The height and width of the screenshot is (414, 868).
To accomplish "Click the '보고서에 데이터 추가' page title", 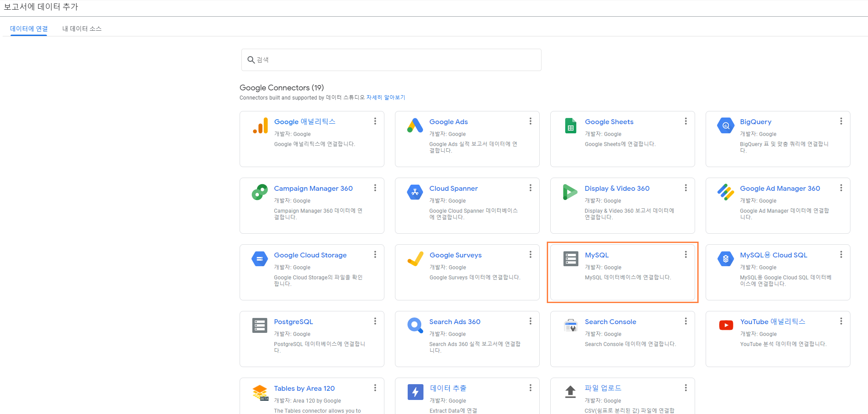I will coord(41,7).
